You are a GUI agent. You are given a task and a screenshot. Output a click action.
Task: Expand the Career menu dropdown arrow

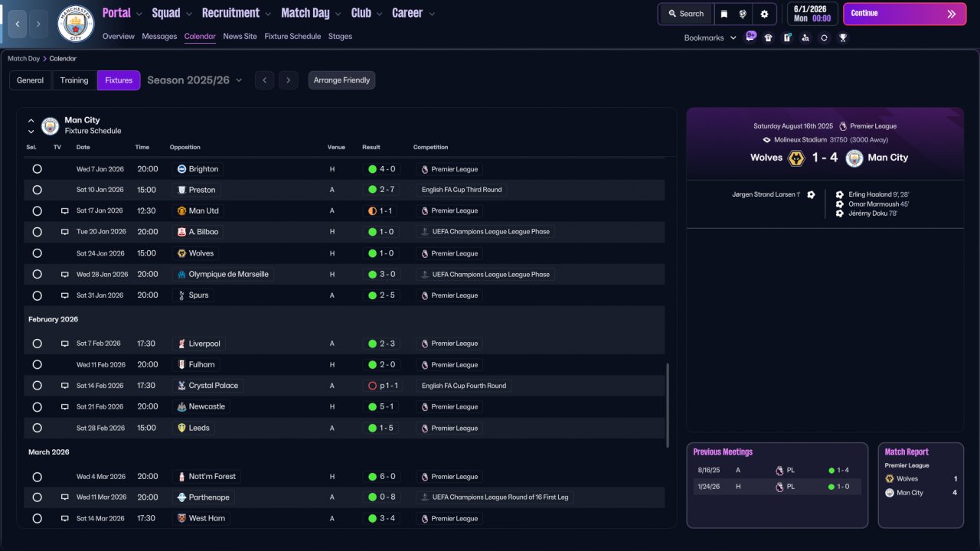tap(432, 14)
